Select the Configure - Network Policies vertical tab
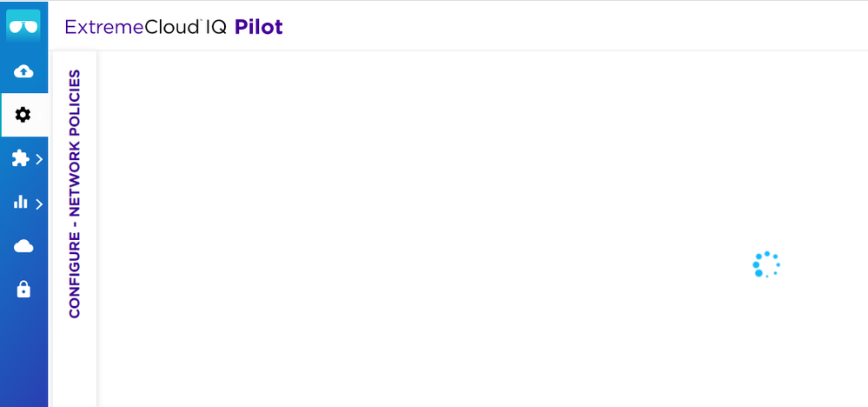The width and height of the screenshot is (868, 407). (x=75, y=193)
